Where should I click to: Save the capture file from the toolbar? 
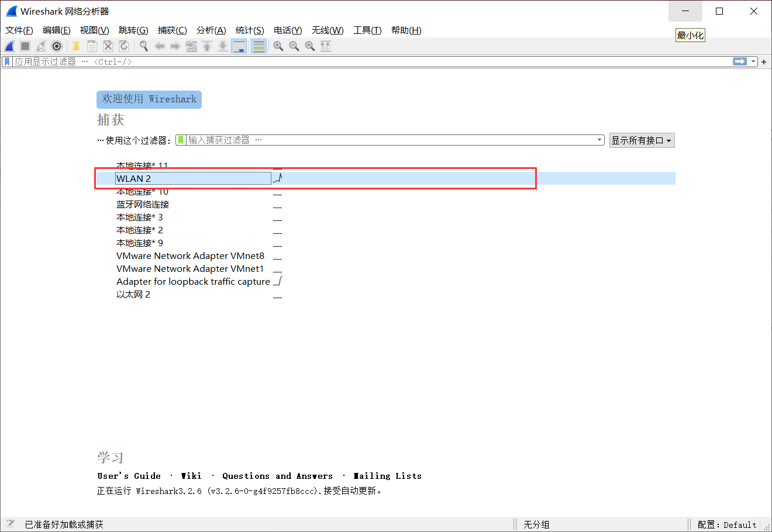[92, 46]
